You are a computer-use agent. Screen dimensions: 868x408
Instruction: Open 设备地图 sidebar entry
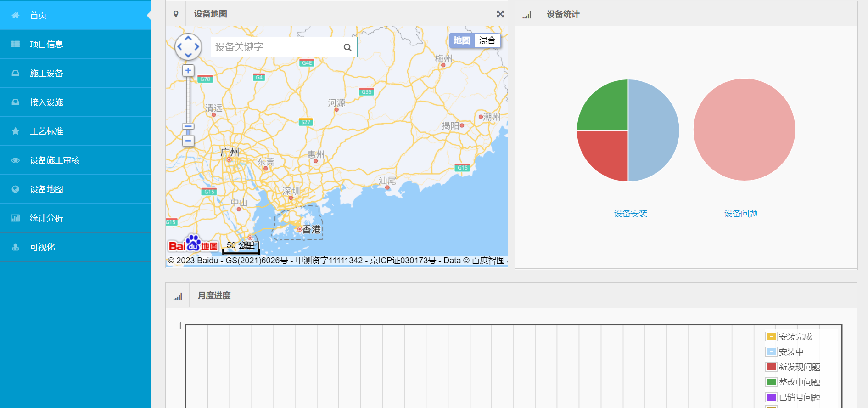(76, 189)
